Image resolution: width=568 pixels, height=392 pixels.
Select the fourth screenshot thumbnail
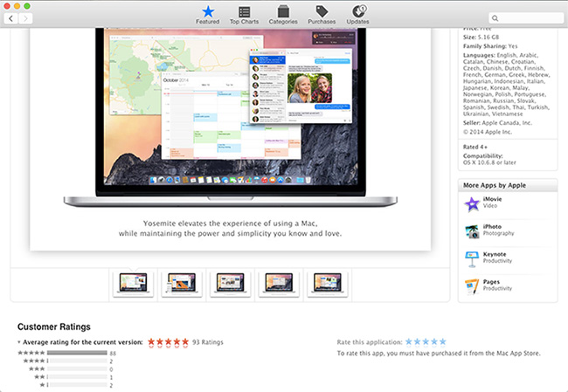[279, 285]
